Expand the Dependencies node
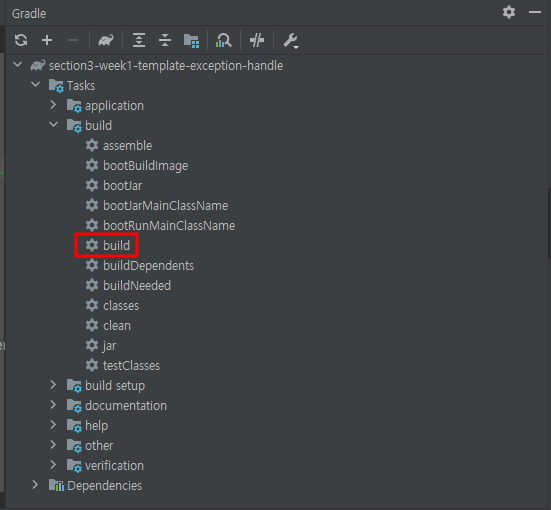This screenshot has height=510, width=551. click(x=35, y=485)
